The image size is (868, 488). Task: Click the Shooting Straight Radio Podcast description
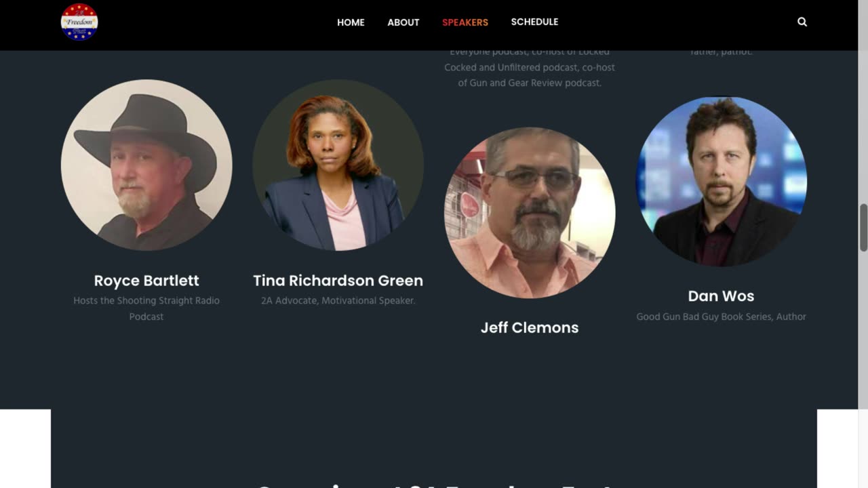point(146,308)
